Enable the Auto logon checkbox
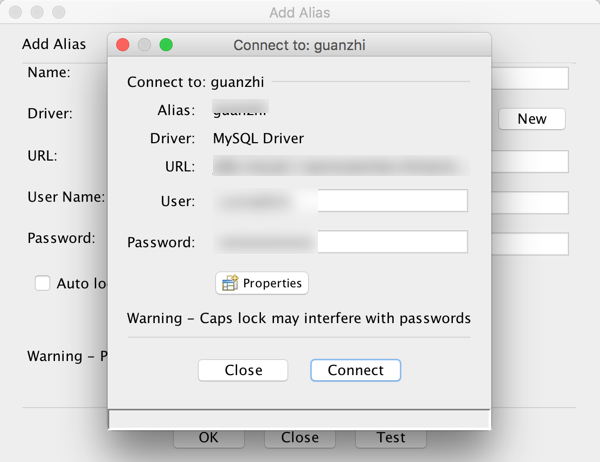This screenshot has height=462, width=600. [x=43, y=283]
